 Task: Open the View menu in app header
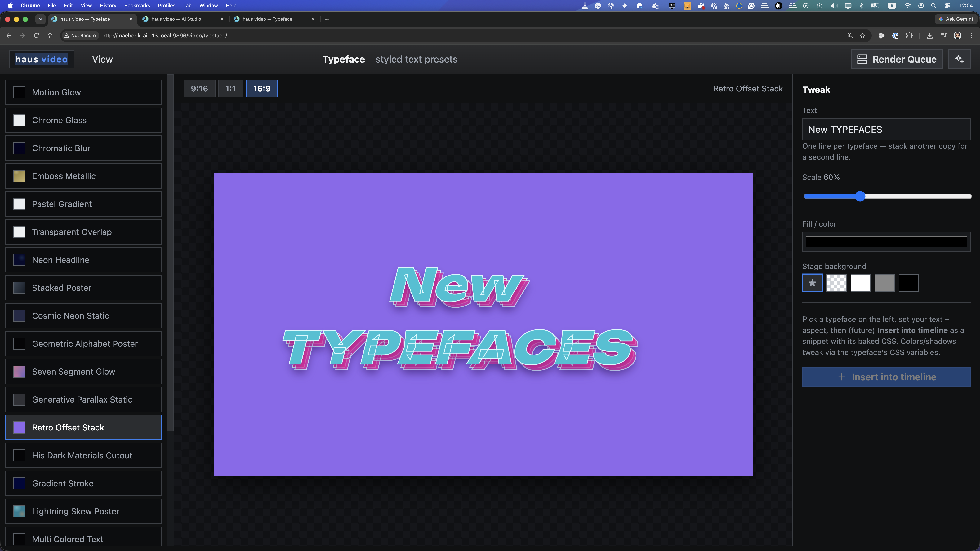point(102,59)
